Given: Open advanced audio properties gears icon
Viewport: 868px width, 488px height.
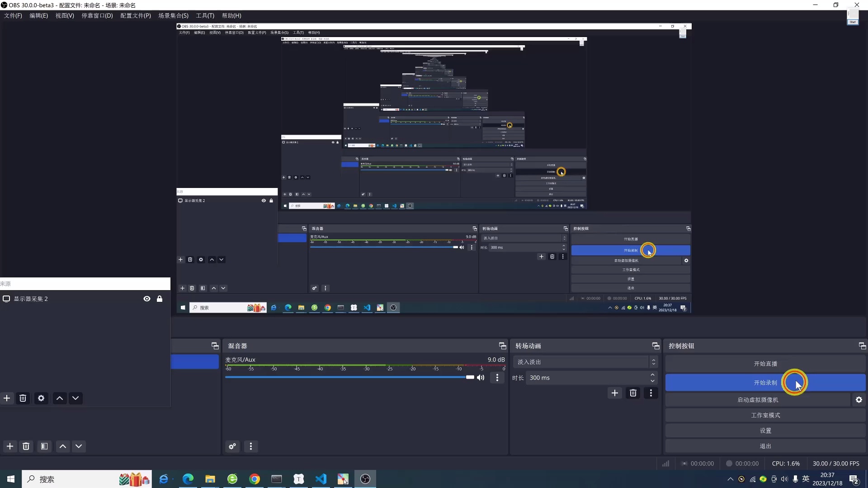Looking at the screenshot, I should (x=232, y=446).
